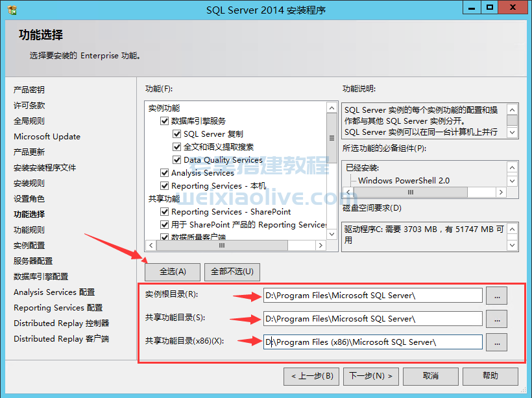532x398 pixels.
Task: Uncheck the 数据库引擎服务 checkbox
Action: pos(165,121)
